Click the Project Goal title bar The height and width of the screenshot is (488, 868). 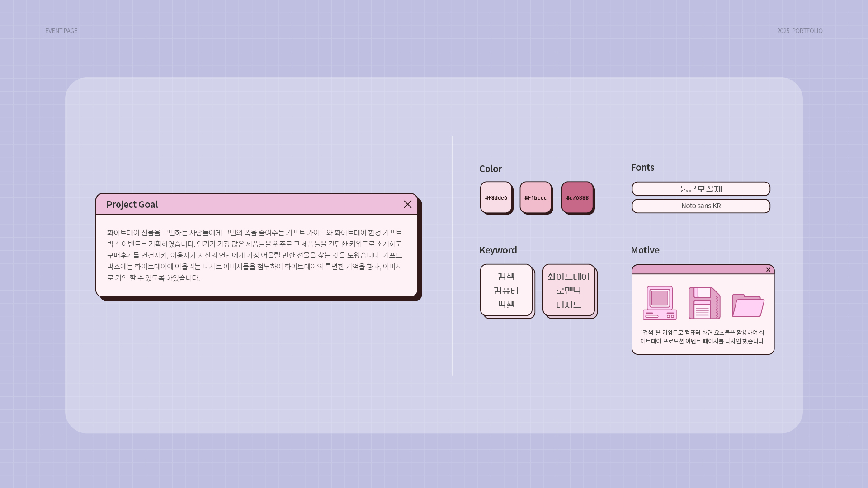click(x=256, y=204)
